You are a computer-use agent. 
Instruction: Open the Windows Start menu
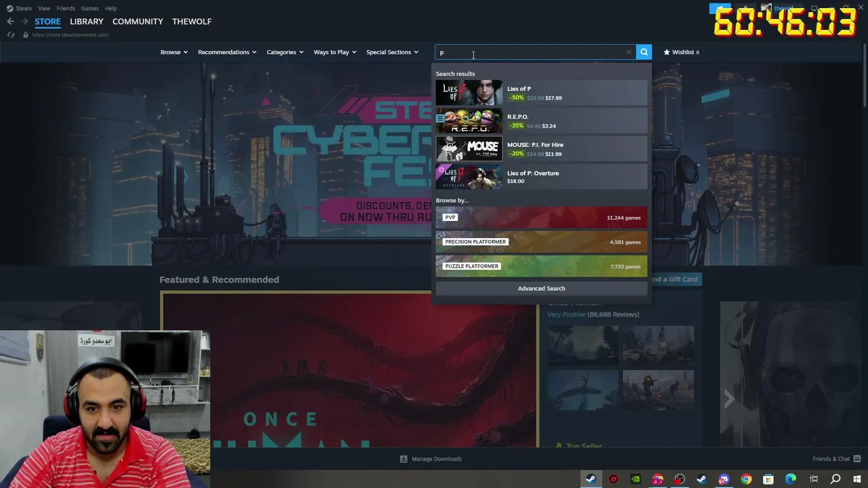857,479
